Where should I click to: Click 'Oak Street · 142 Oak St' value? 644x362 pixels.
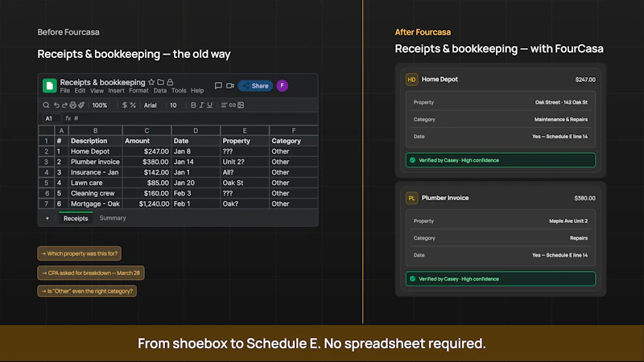tap(561, 102)
